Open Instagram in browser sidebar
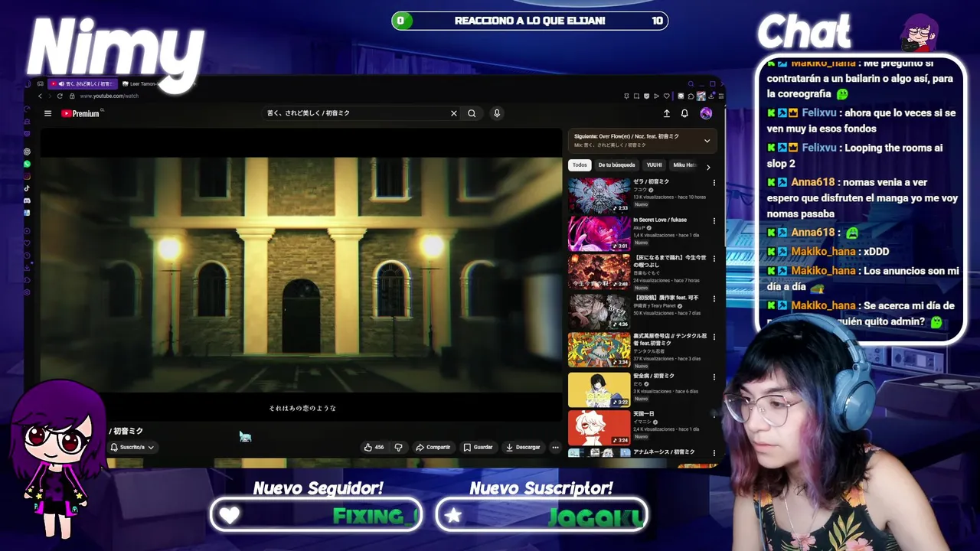The width and height of the screenshot is (980, 551). click(x=27, y=176)
